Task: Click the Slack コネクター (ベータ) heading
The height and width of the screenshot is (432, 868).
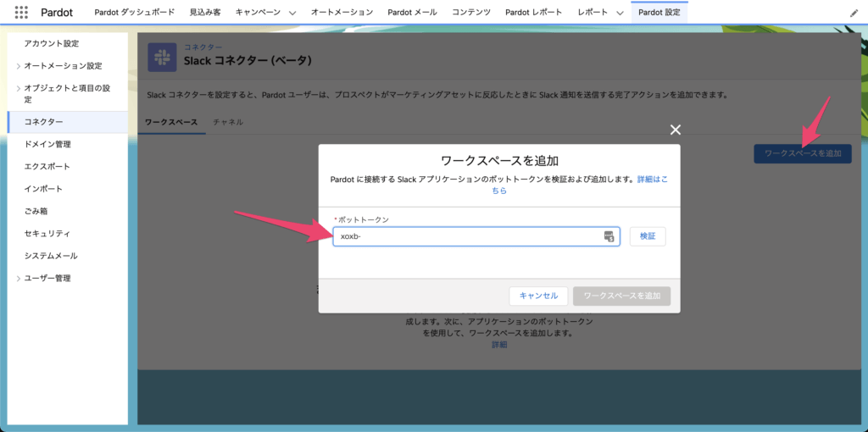Action: [248, 60]
